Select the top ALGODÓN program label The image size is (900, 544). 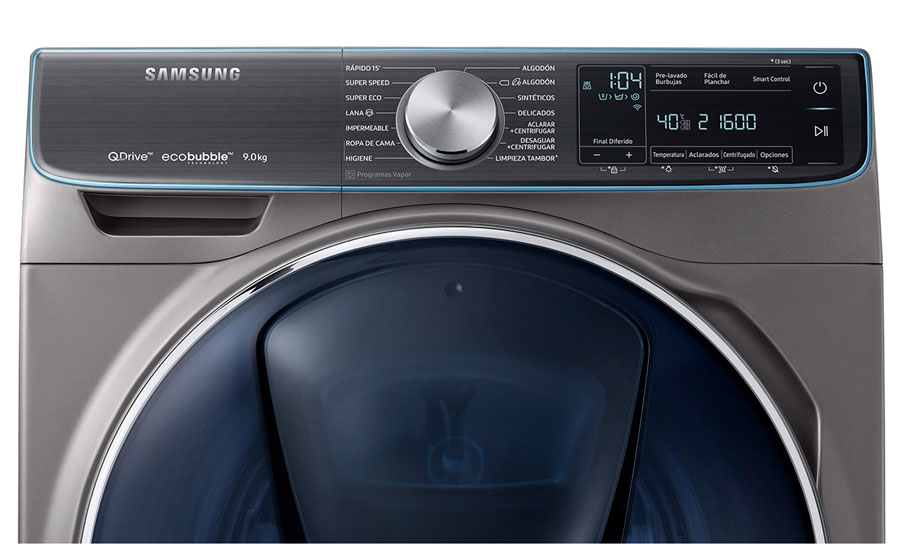pos(538,68)
